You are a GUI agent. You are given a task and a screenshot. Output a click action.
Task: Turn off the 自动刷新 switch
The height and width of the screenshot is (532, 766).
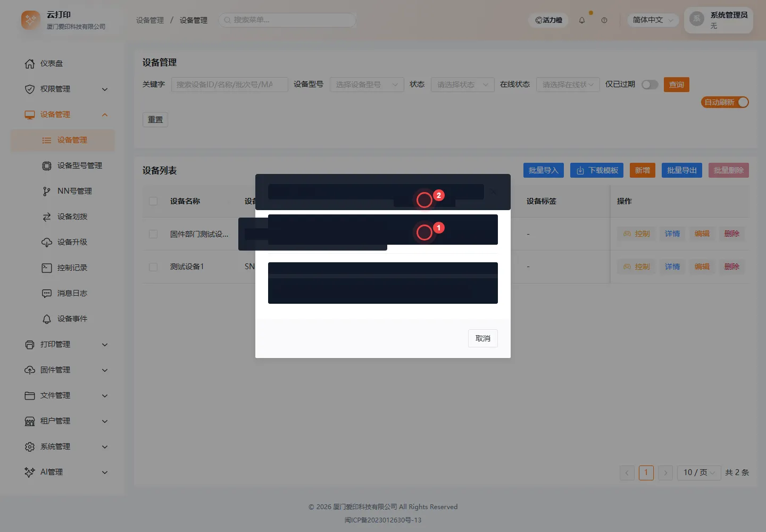(x=725, y=102)
